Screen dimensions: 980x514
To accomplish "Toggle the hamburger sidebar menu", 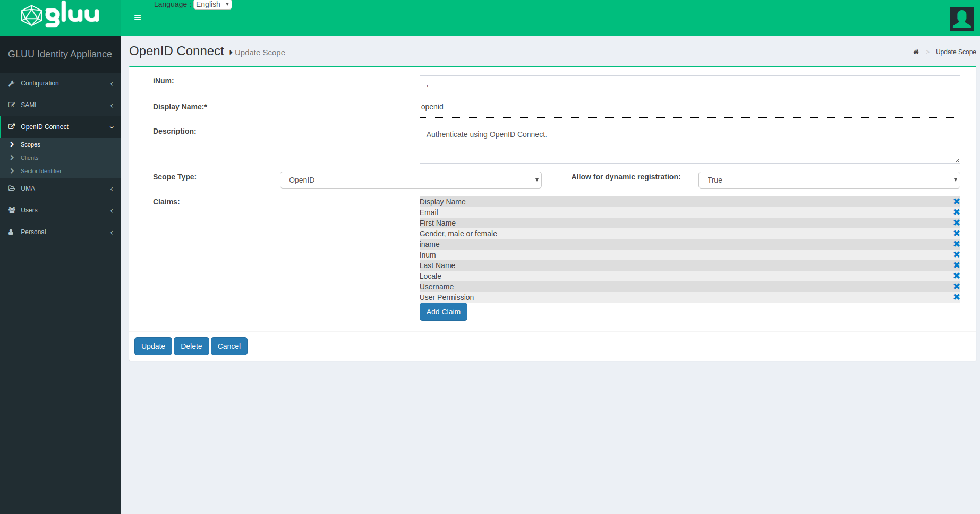I will coord(138,18).
